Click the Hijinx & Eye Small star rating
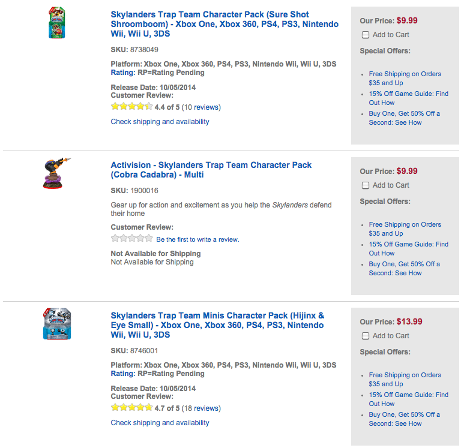476x448 pixels. pos(131,408)
